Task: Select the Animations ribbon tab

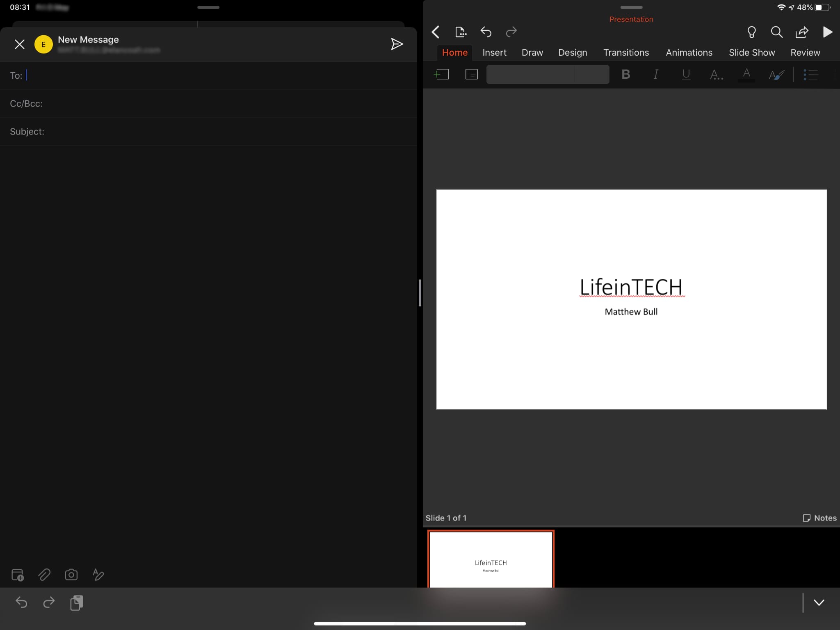Action: (689, 52)
